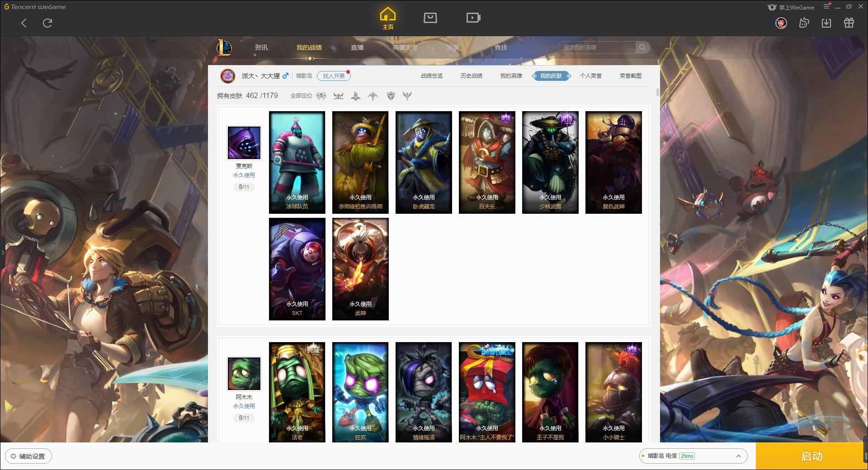Open the 历史战绩 sub-tab
Viewport: 868px width, 470px height.
click(x=472, y=76)
